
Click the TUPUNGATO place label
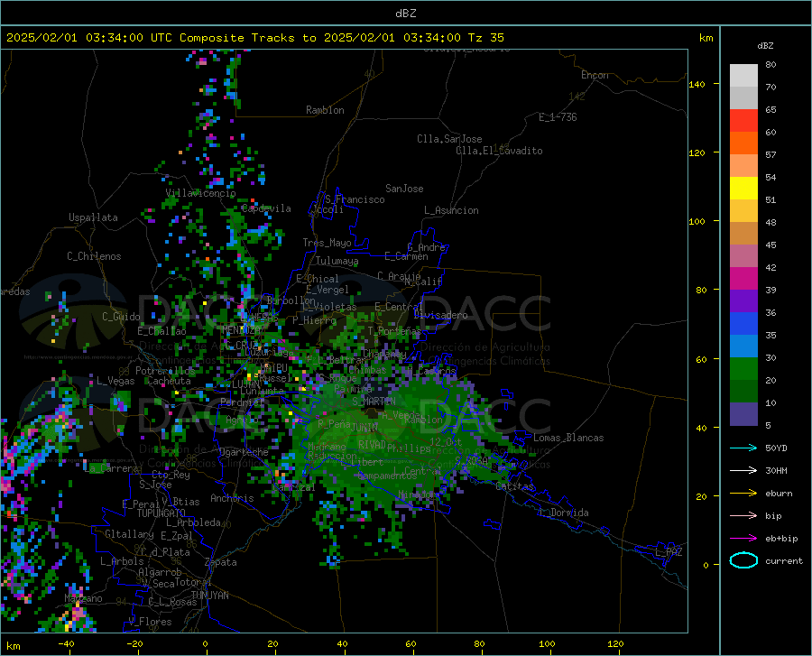click(161, 513)
